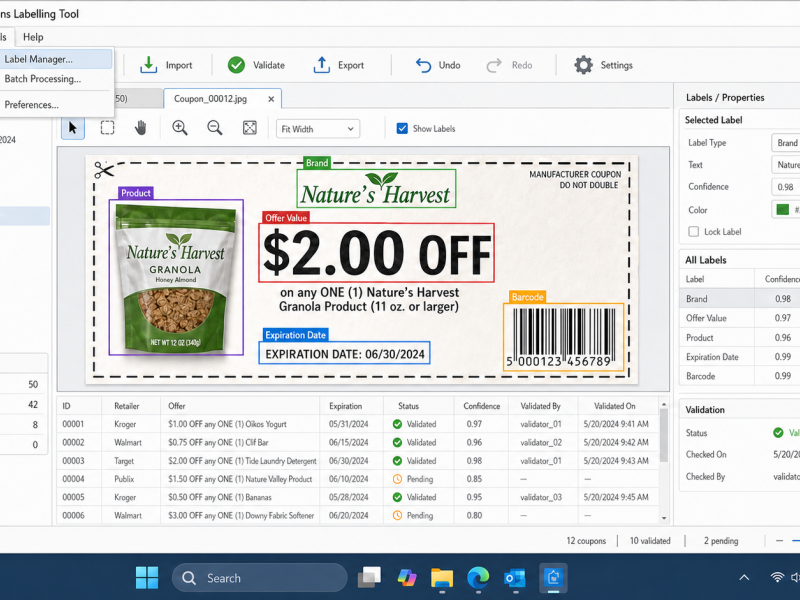Open the Help menu
This screenshot has width=800, height=600.
tap(33, 37)
